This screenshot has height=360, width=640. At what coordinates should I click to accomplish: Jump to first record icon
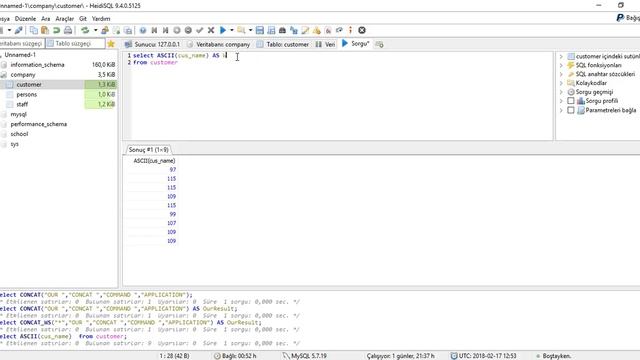pyautogui.click(x=154, y=30)
